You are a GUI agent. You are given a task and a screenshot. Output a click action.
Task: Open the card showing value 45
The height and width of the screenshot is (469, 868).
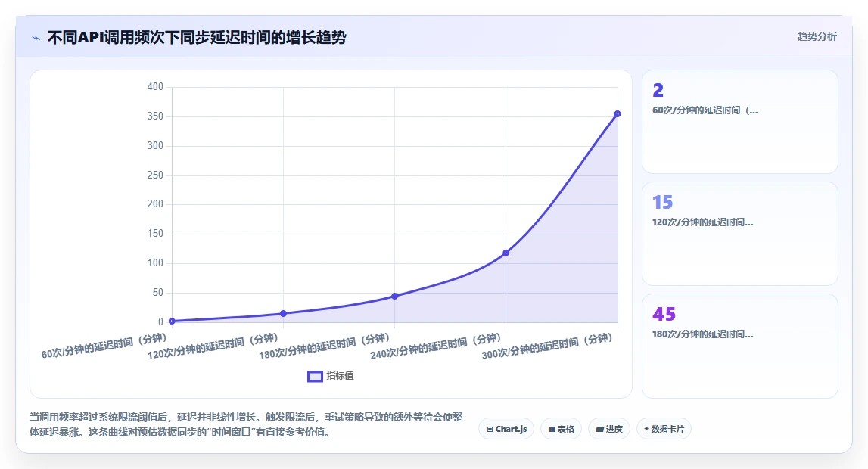739,346
